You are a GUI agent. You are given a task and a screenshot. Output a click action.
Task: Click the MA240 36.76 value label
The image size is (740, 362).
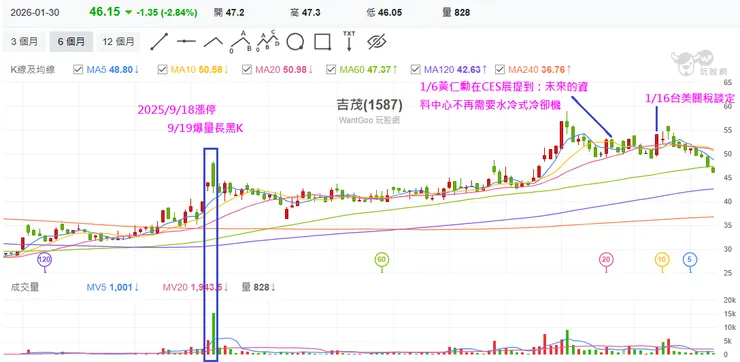point(540,70)
